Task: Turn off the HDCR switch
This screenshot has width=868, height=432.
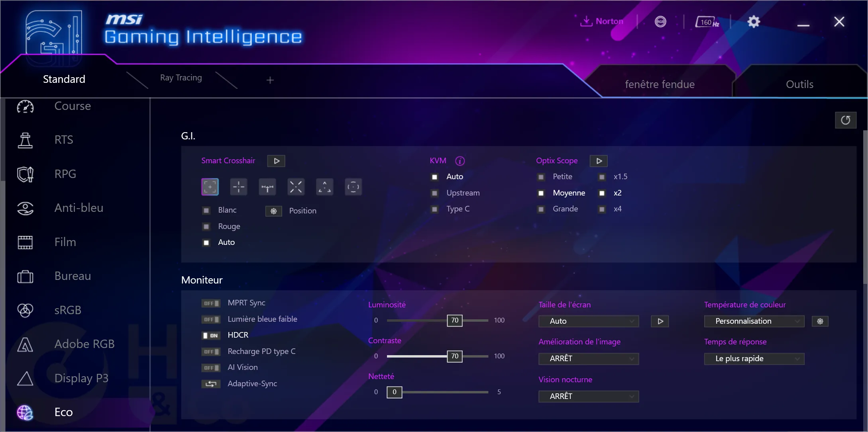Action: point(211,336)
